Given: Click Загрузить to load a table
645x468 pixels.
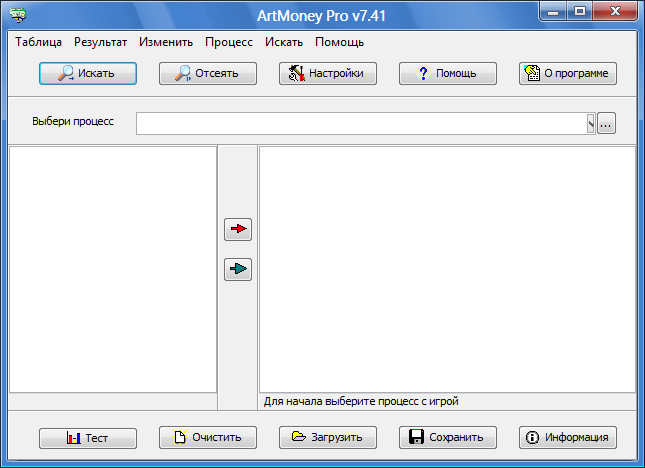Looking at the screenshot, I should (x=328, y=437).
